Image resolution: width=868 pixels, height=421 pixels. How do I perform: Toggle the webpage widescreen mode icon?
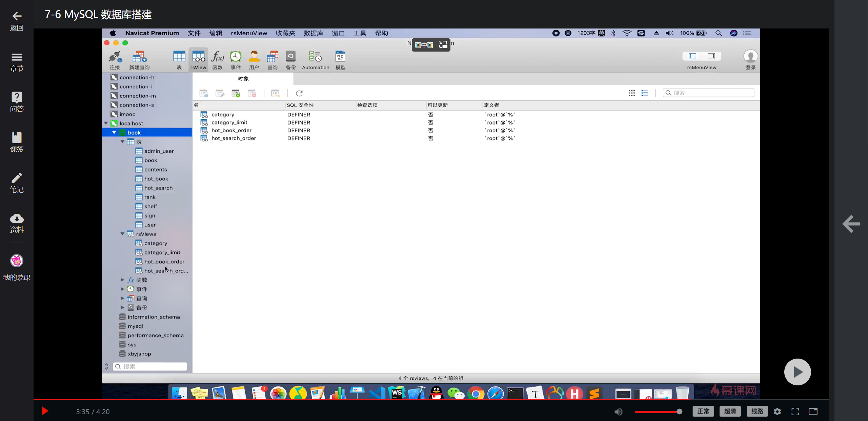click(x=813, y=412)
